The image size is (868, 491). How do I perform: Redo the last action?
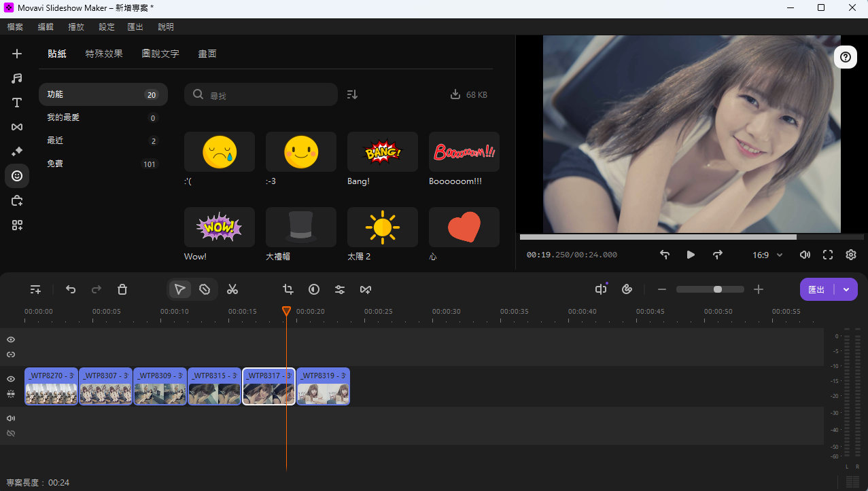(x=97, y=289)
